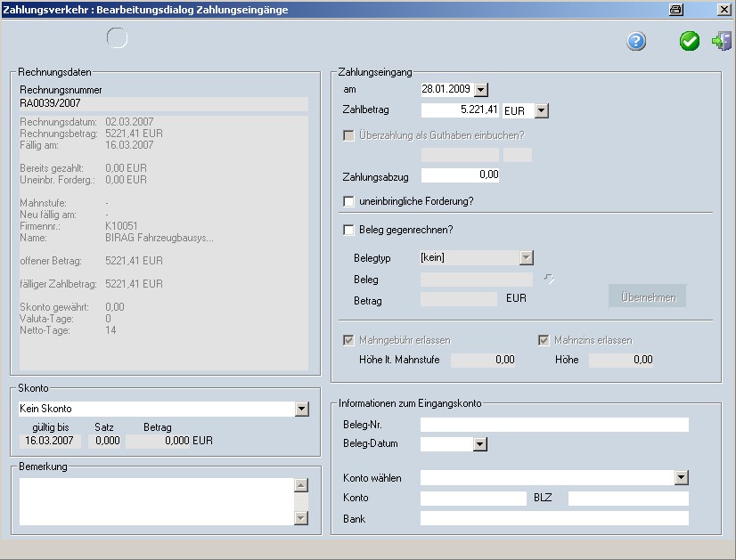
Task: Open the EUR currency dropdown
Action: (541, 111)
